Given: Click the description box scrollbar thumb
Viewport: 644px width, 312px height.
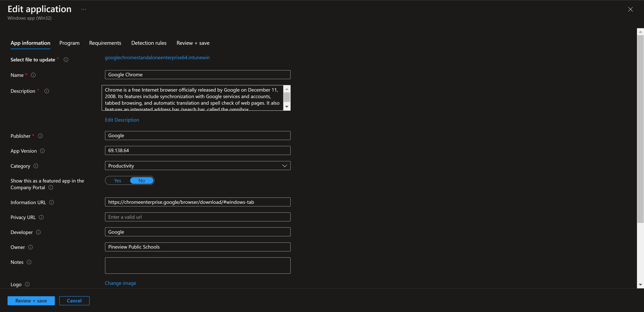Looking at the screenshot, I should (x=287, y=97).
